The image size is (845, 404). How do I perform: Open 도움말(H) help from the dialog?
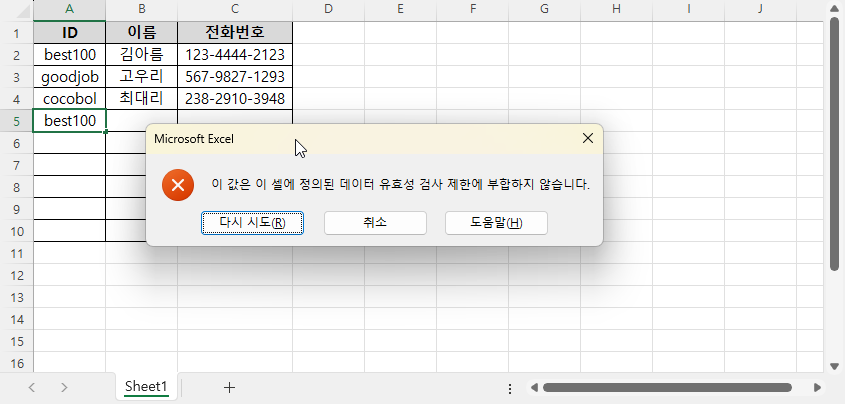(x=496, y=223)
